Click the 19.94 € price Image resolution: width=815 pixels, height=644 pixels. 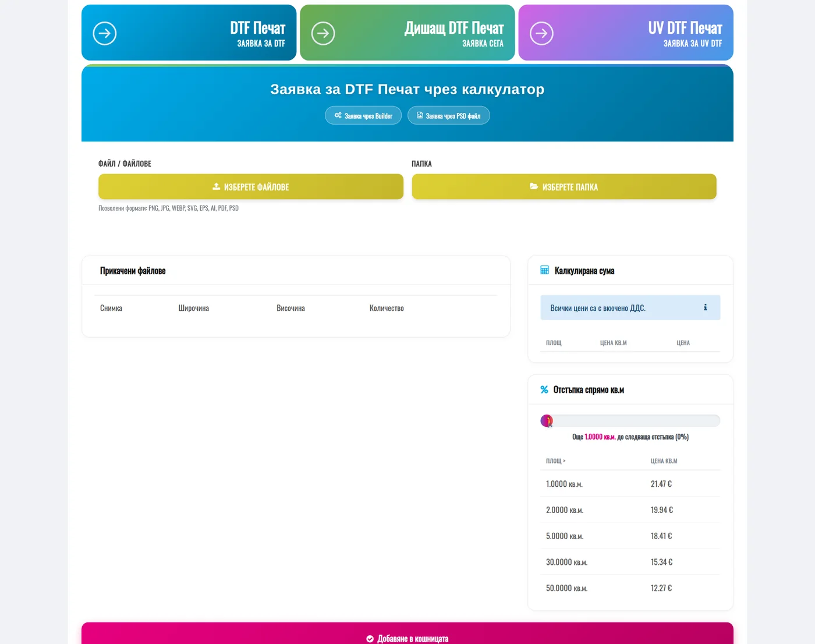click(x=662, y=510)
